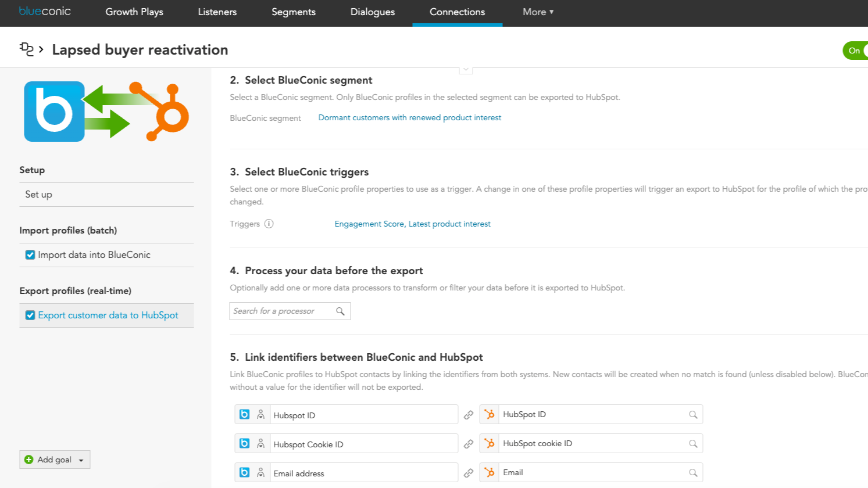Screen dimensions: 868x488
Task: Toggle the connection On switch
Action: point(855,51)
